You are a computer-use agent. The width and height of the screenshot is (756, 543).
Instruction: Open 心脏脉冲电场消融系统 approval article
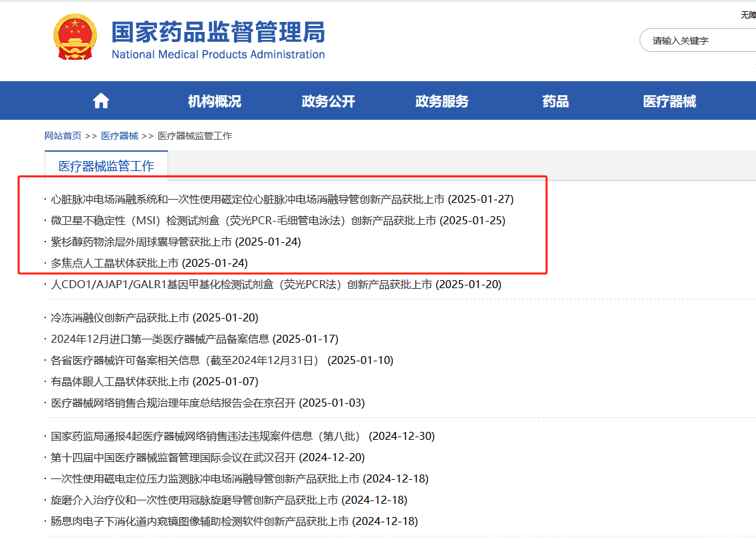pyautogui.click(x=282, y=200)
